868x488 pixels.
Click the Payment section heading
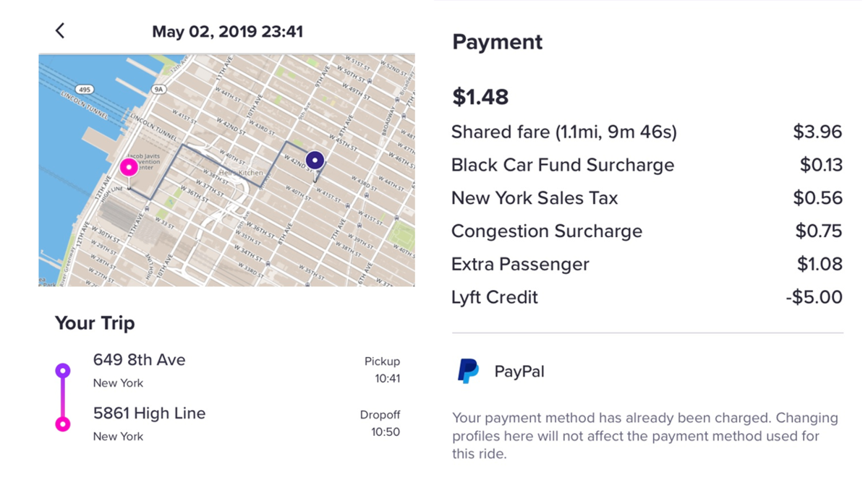[497, 42]
